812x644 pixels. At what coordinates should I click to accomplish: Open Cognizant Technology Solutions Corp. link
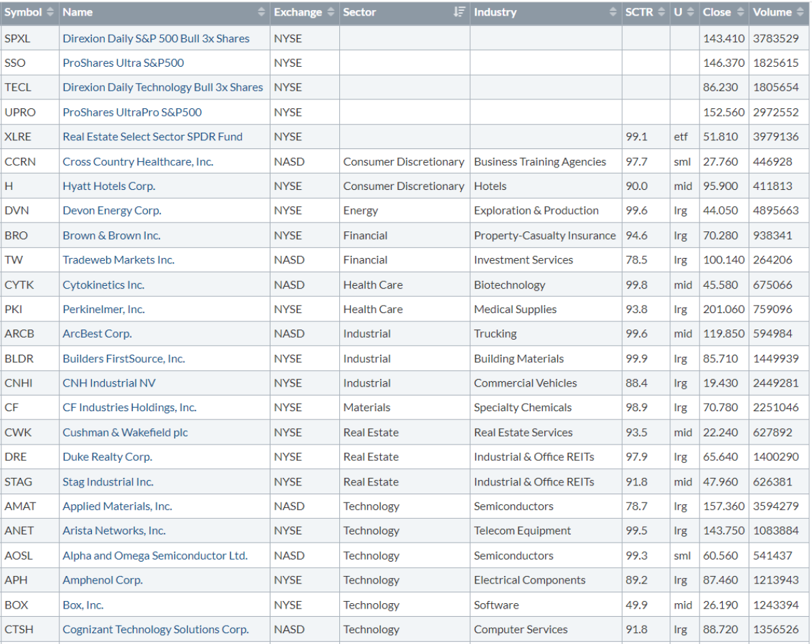155,629
